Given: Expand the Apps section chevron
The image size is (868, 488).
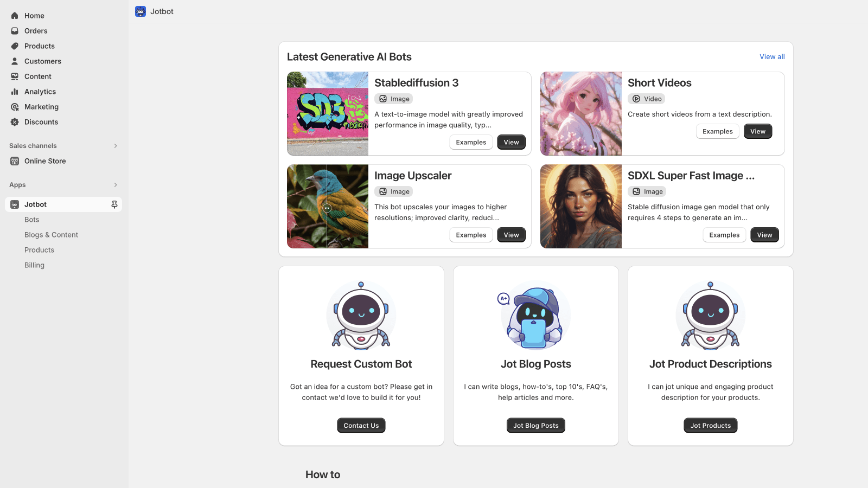Looking at the screenshot, I should coord(115,185).
